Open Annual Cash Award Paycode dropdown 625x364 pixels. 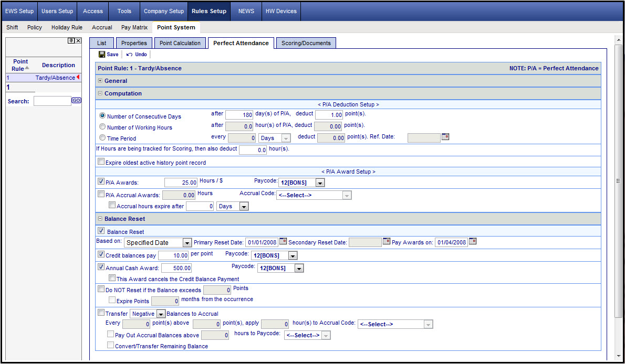click(x=299, y=269)
